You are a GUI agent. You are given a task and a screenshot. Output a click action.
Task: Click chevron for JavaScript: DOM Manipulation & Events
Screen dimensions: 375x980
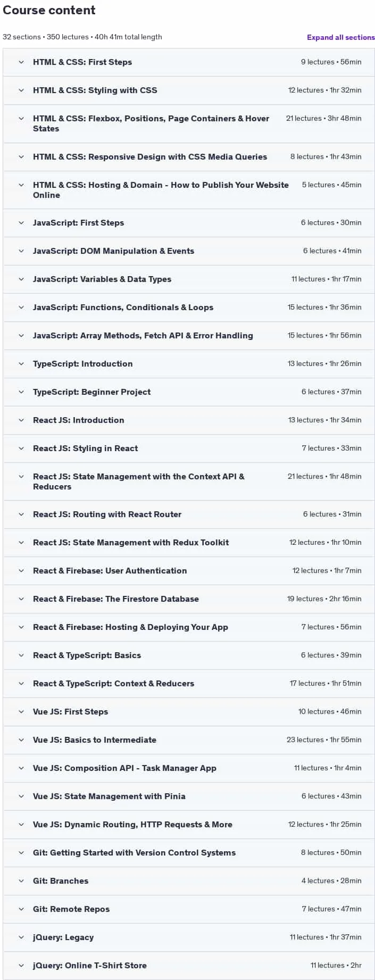click(x=21, y=251)
